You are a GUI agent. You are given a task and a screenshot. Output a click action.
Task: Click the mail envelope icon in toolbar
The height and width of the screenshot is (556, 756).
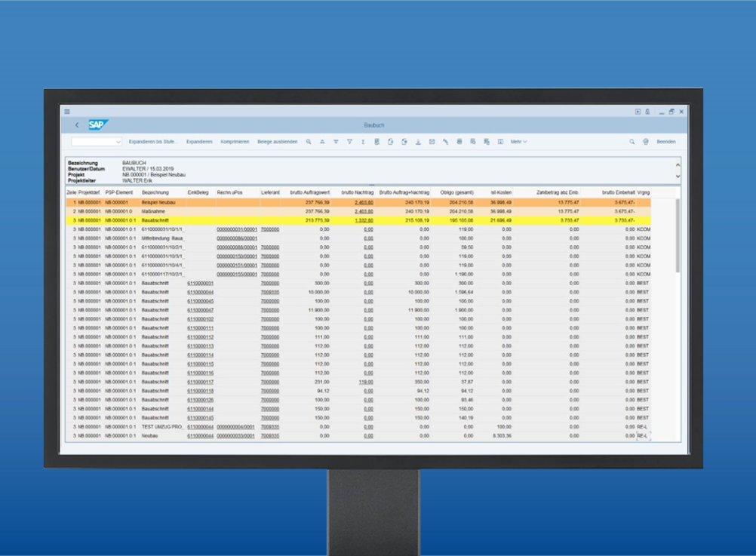tap(432, 142)
